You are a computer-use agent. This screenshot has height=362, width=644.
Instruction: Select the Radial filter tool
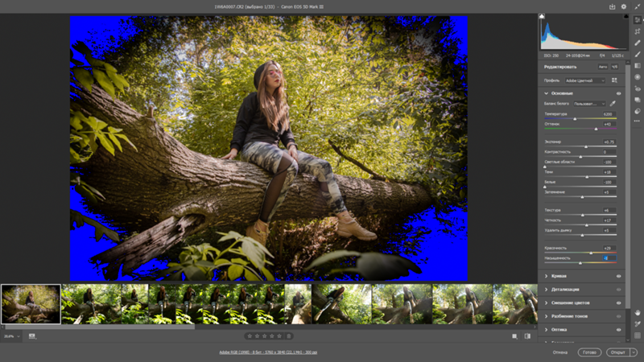[637, 76]
